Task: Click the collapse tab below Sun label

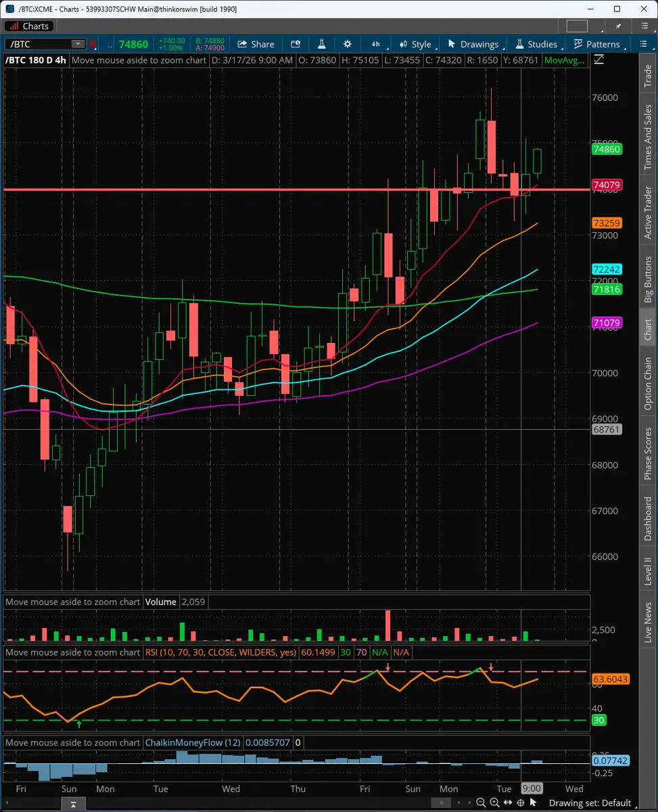Action: (74, 803)
